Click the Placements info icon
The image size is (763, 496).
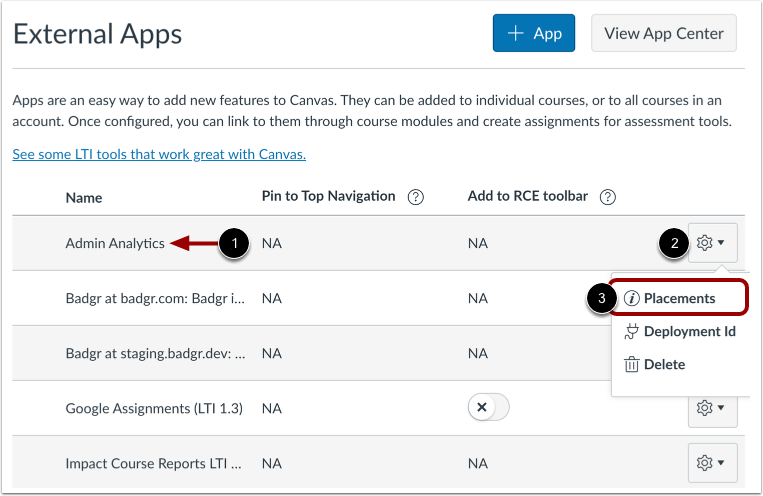click(x=632, y=299)
